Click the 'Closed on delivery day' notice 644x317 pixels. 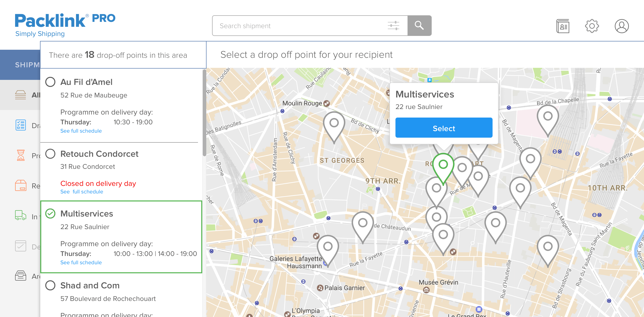click(98, 183)
